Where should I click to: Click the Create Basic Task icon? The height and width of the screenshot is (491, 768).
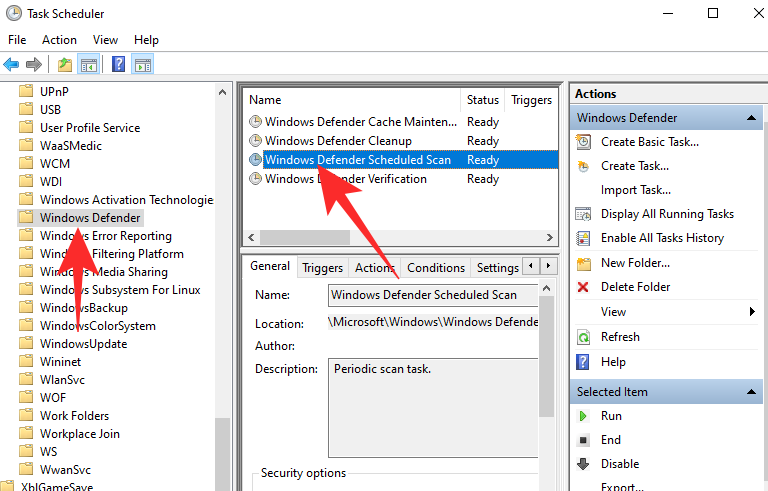coord(583,142)
